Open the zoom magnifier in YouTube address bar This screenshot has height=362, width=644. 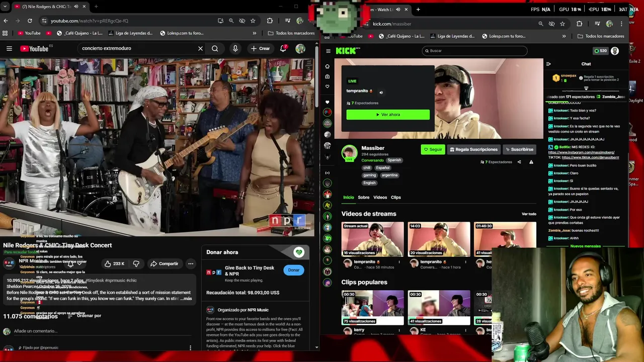click(x=231, y=21)
